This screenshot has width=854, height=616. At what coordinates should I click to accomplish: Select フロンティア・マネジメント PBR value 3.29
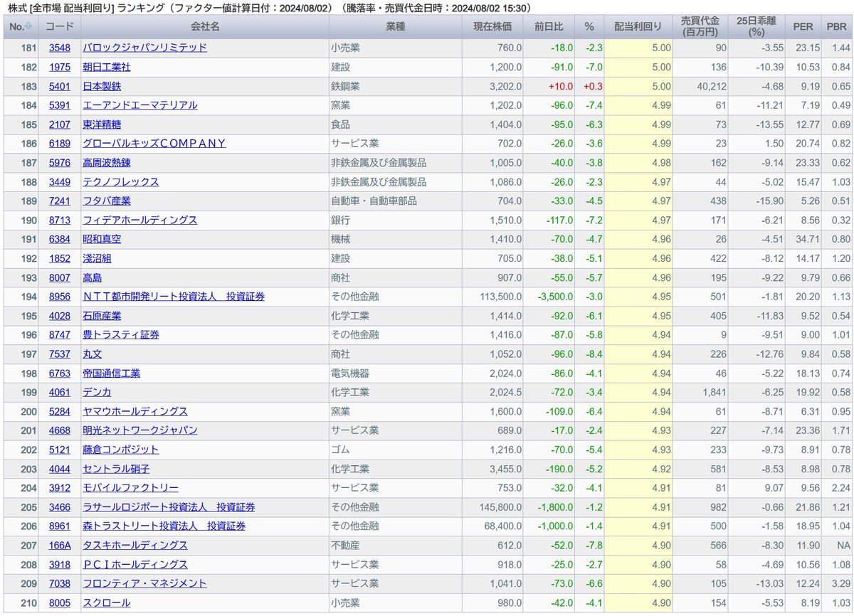(x=841, y=585)
